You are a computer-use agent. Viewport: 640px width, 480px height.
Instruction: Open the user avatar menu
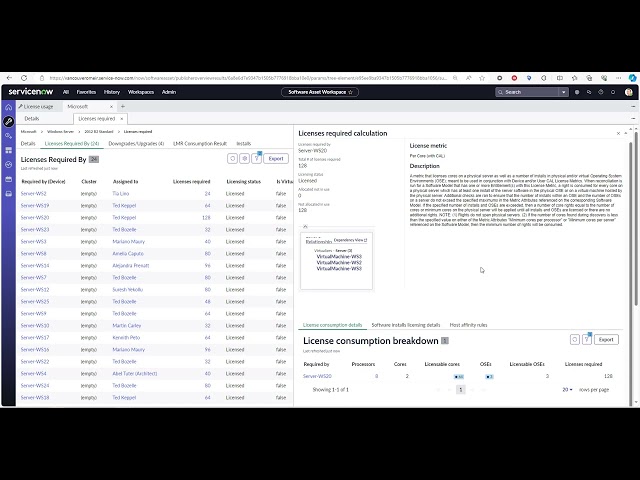(629, 92)
